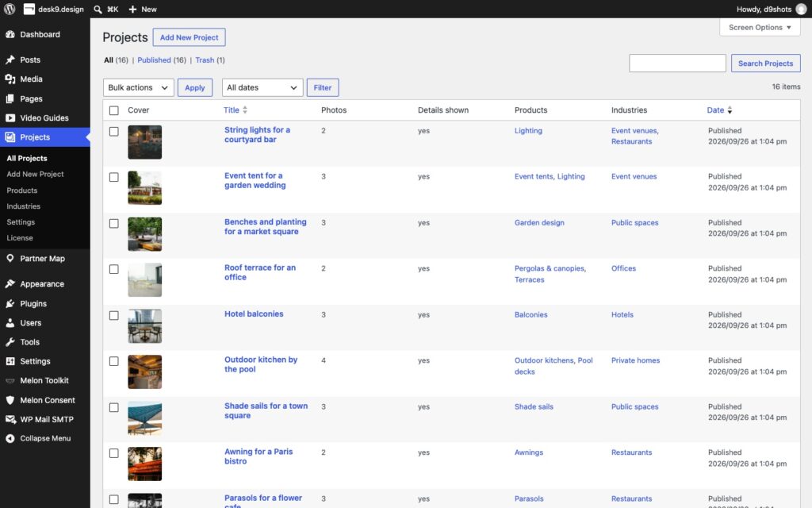Check the Benches and planting row checkbox

114,223
